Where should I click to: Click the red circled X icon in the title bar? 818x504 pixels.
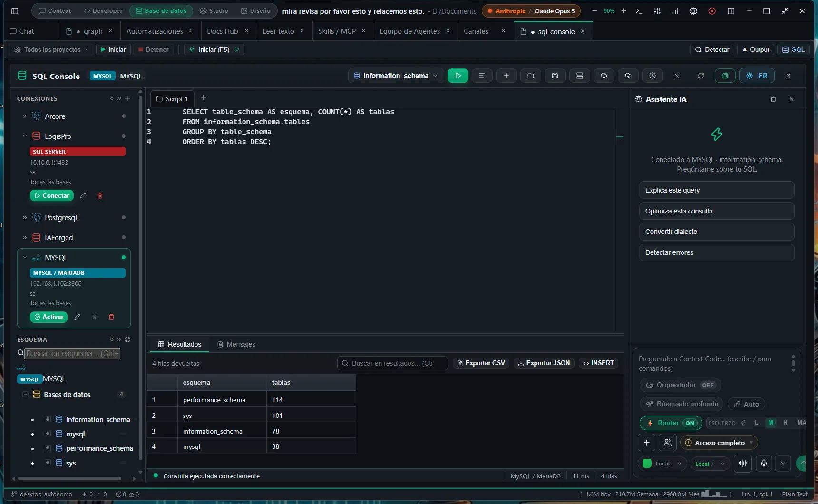click(712, 11)
